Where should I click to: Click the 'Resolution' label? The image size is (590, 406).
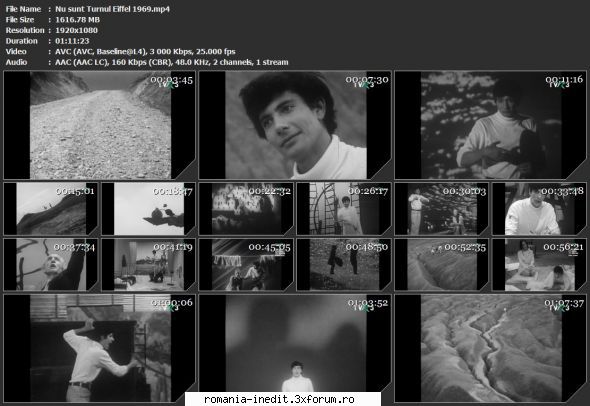pyautogui.click(x=25, y=30)
